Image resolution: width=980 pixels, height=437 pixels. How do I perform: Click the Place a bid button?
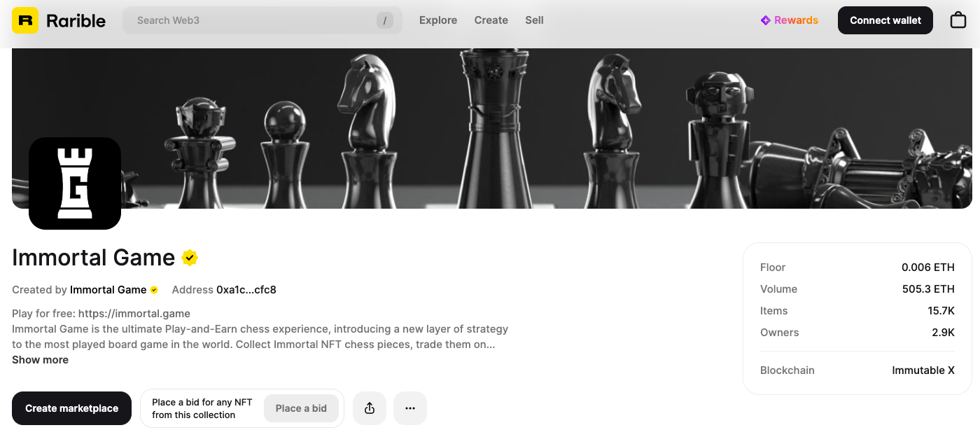(x=301, y=408)
